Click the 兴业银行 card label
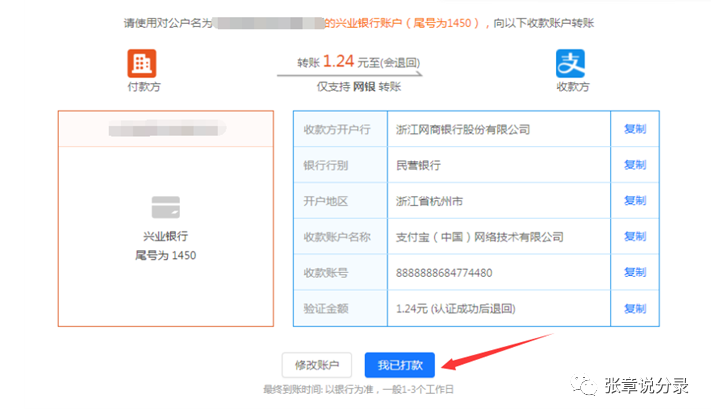 coord(165,236)
